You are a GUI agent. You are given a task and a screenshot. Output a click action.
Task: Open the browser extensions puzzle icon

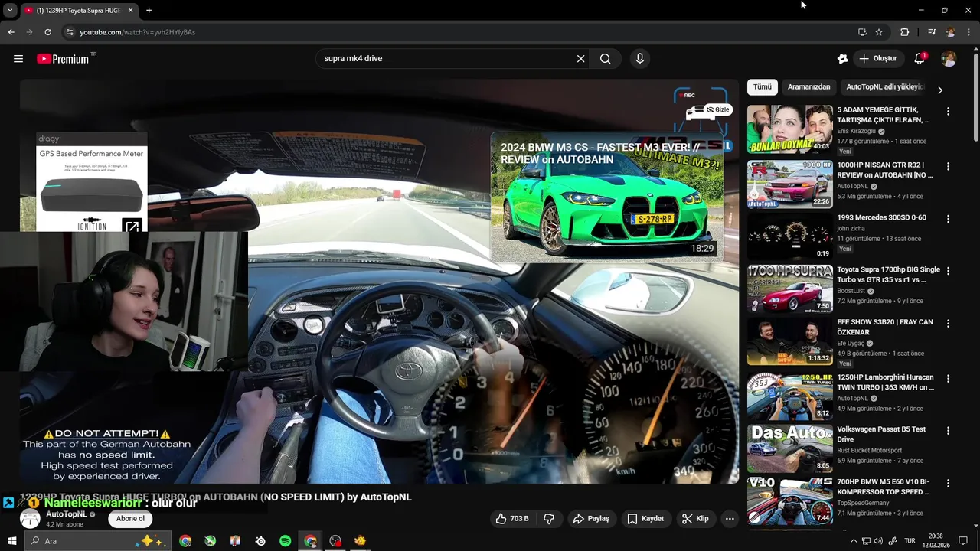pyautogui.click(x=905, y=32)
